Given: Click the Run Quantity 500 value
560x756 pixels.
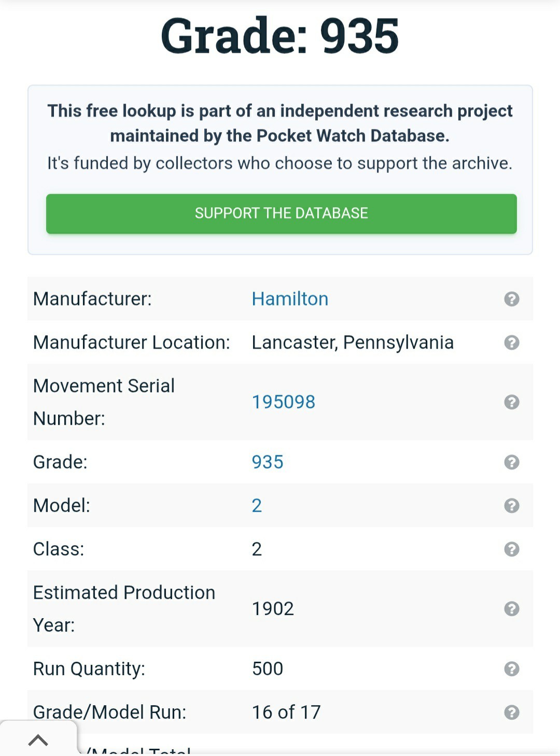Looking at the screenshot, I should (268, 669).
